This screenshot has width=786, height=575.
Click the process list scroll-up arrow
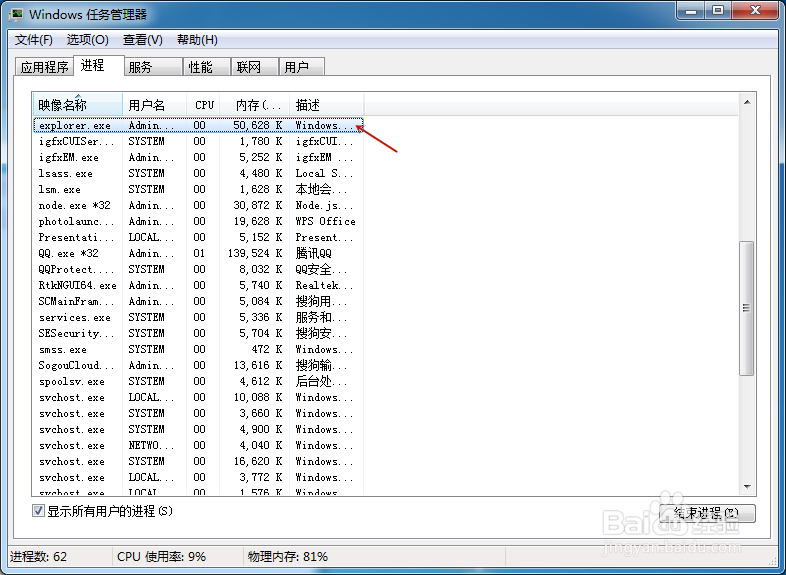pyautogui.click(x=747, y=102)
